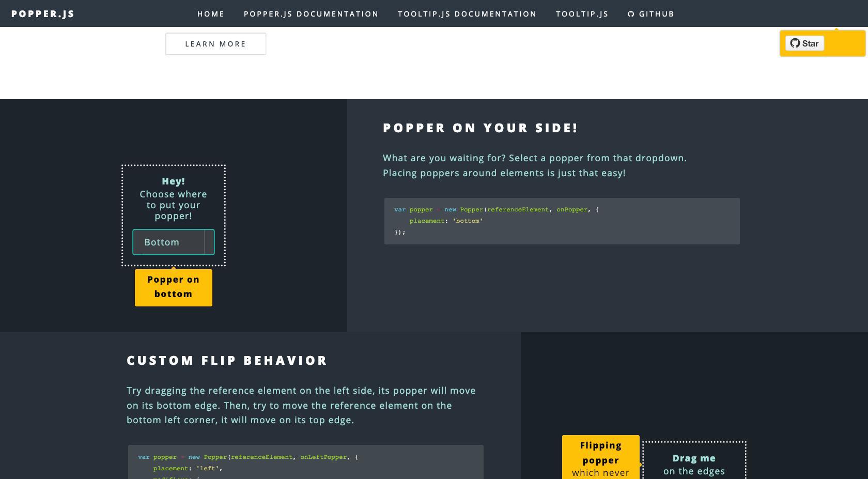Click the GitHub octocat icon in Star button
Screen dimensions: 868x479
(x=795, y=43)
